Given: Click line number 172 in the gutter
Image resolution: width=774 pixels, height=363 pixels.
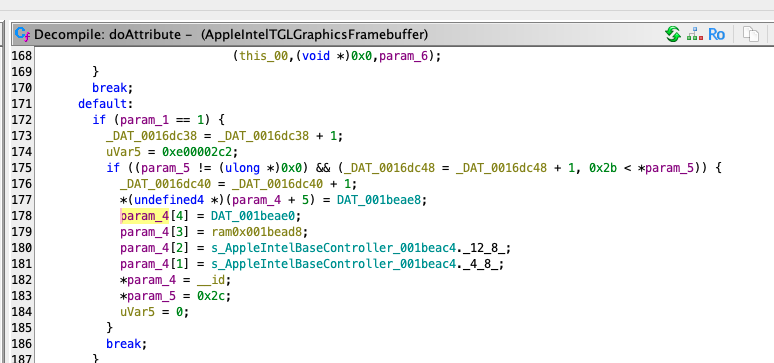Looking at the screenshot, I should (x=21, y=120).
